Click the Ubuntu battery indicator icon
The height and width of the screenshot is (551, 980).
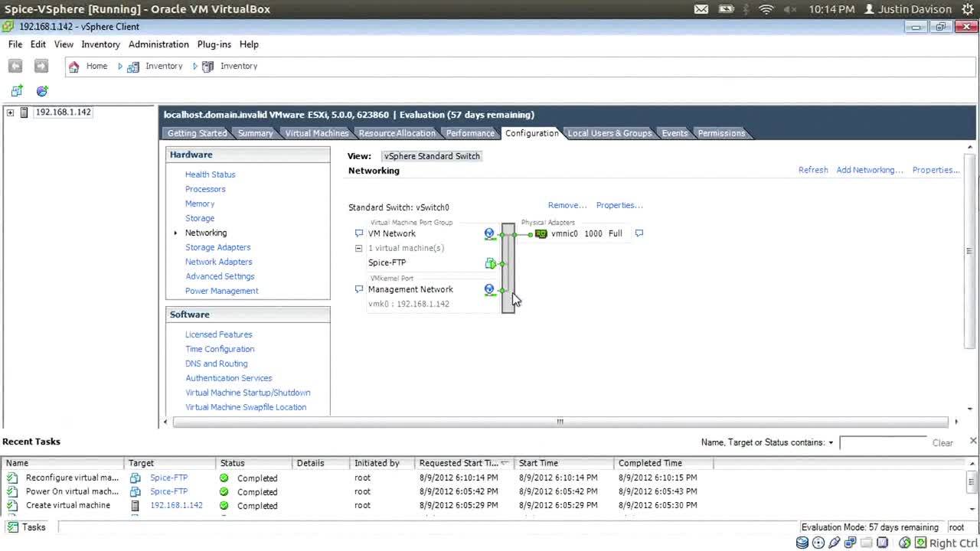coord(727,9)
